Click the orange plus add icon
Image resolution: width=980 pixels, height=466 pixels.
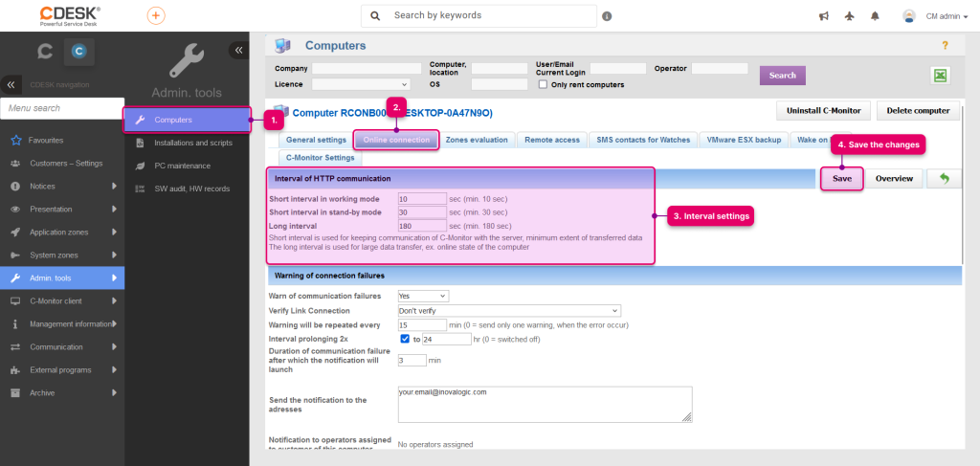click(x=156, y=15)
